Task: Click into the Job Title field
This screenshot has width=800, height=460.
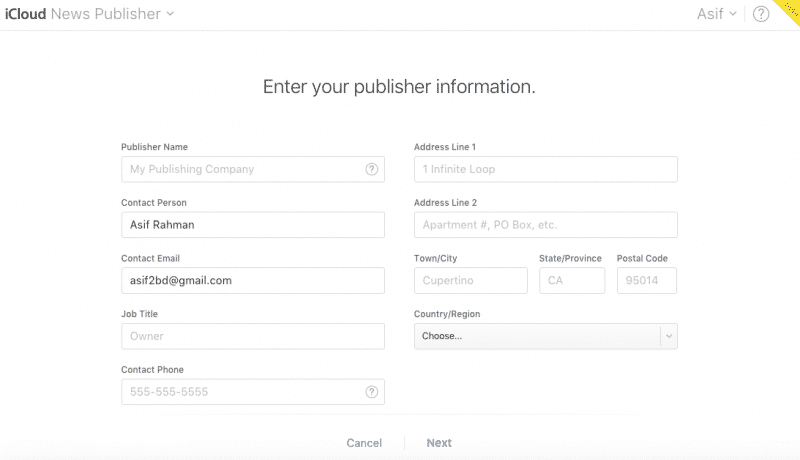Action: [252, 336]
